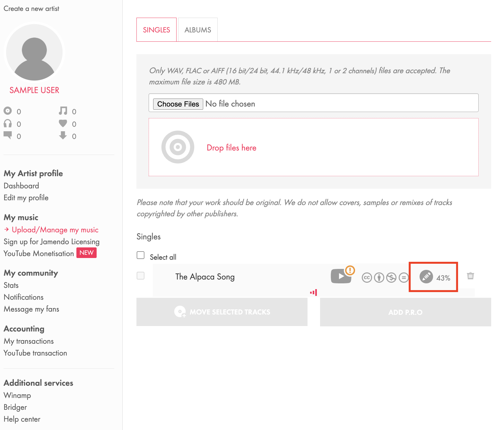Click the non-commercial license icon
504x430 pixels.
click(x=391, y=278)
